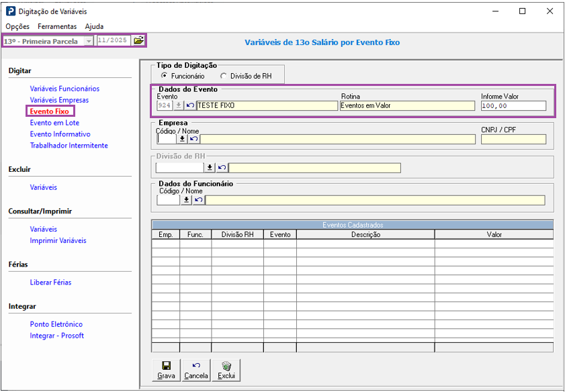Click the undo arrow in Dados do Funcionário row
This screenshot has height=392, width=567.
pos(198,200)
